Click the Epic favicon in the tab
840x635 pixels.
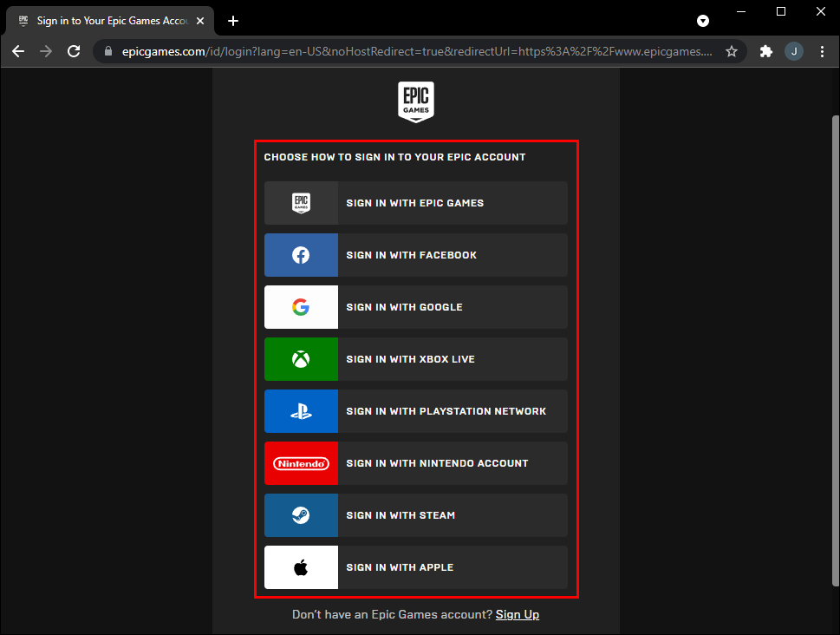(23, 20)
